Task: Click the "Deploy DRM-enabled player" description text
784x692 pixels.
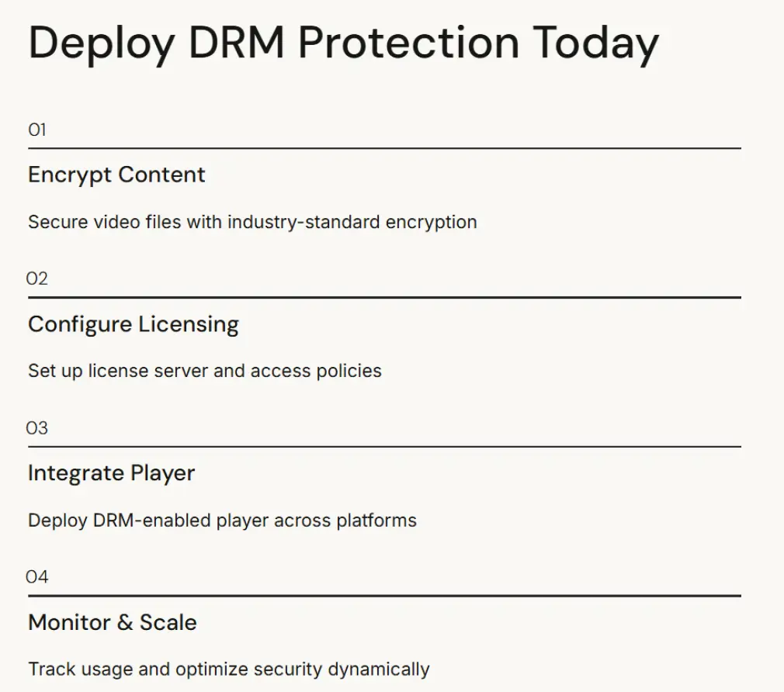Action: pyautogui.click(x=222, y=520)
